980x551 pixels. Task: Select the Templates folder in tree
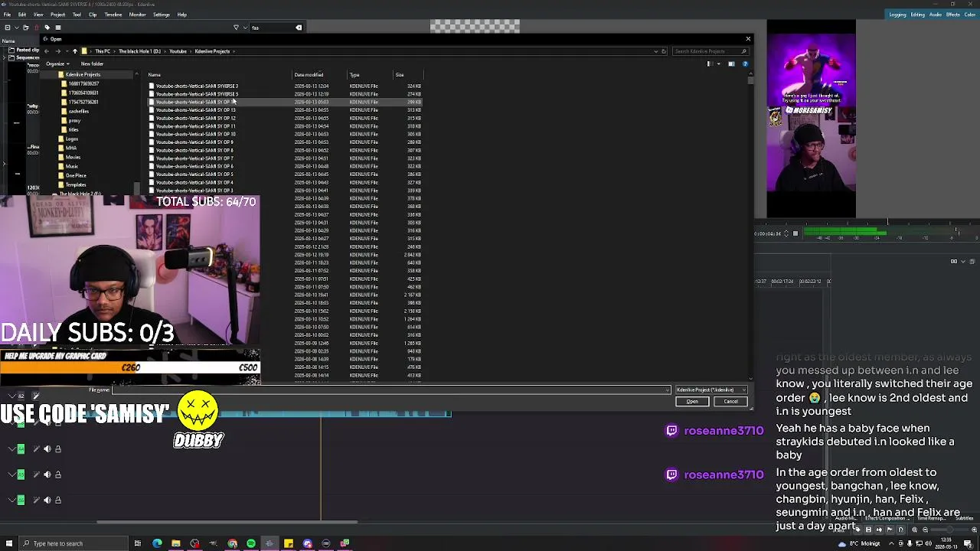click(76, 185)
